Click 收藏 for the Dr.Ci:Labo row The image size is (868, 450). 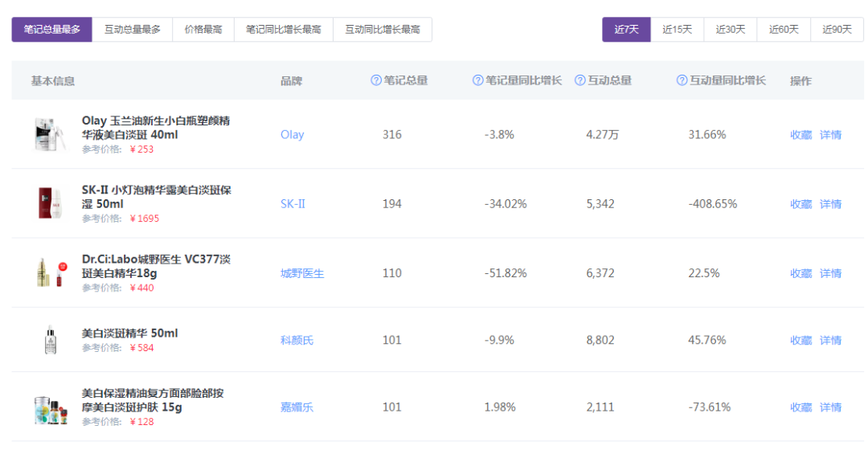[x=801, y=273]
